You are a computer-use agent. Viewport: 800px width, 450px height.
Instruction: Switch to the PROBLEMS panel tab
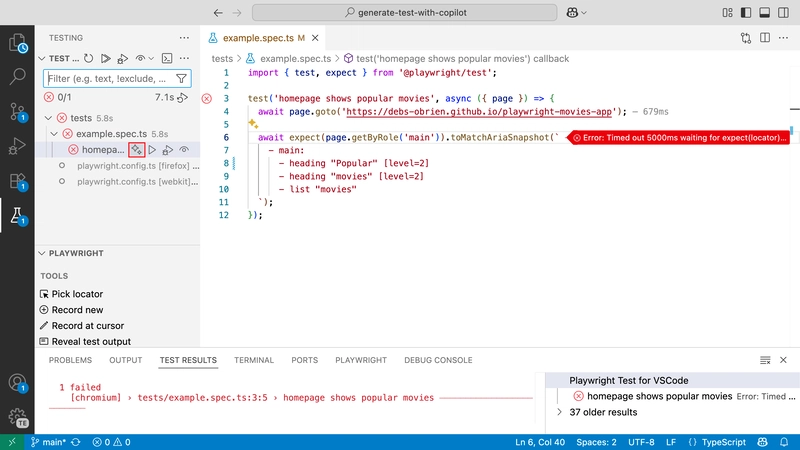point(70,360)
